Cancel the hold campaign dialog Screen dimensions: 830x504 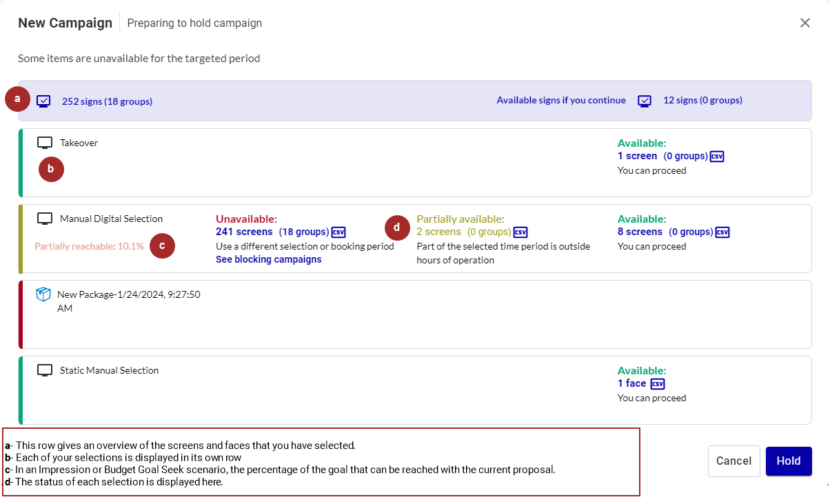(733, 461)
